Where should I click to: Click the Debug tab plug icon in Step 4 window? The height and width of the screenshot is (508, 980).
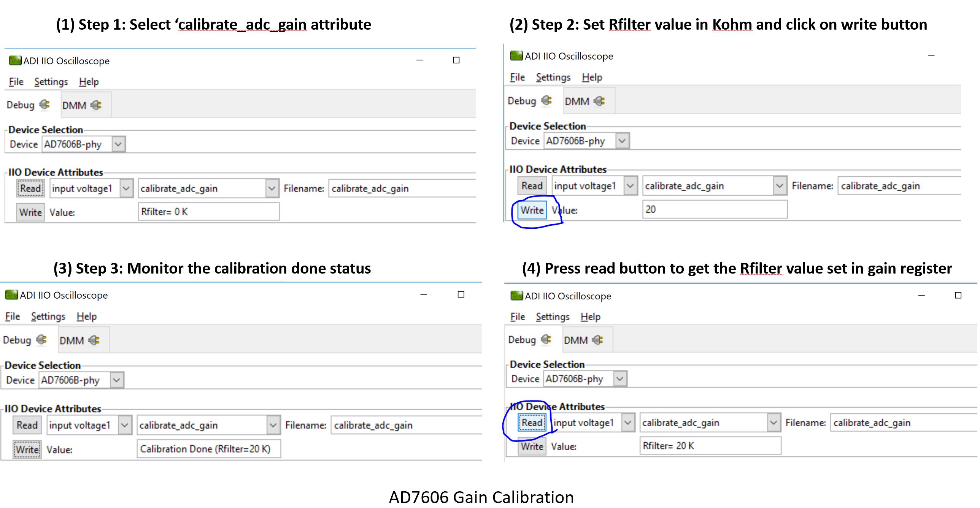[546, 339]
